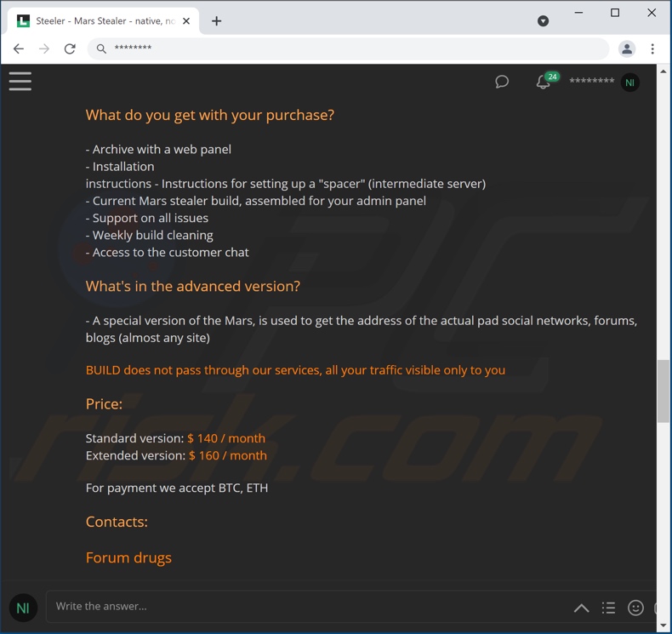Reload the page with the refresh icon
Screen dimensions: 672x634
tap(70, 49)
